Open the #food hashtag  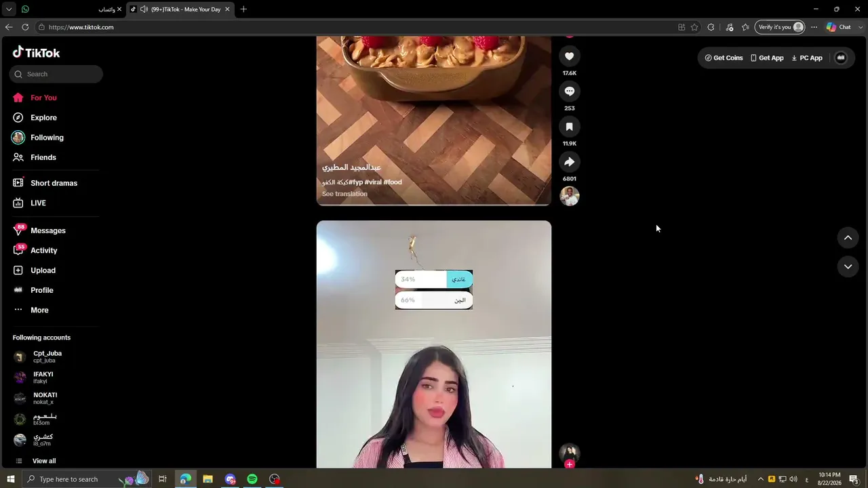(x=393, y=182)
